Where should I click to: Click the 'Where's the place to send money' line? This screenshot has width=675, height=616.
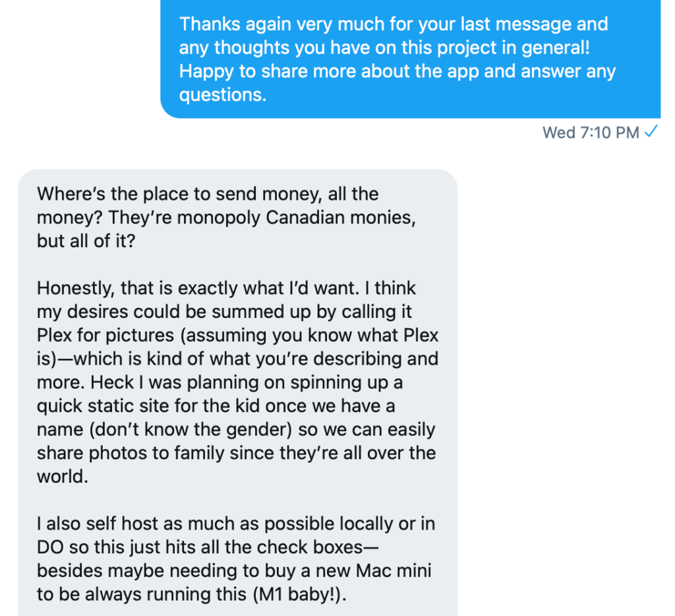[208, 194]
